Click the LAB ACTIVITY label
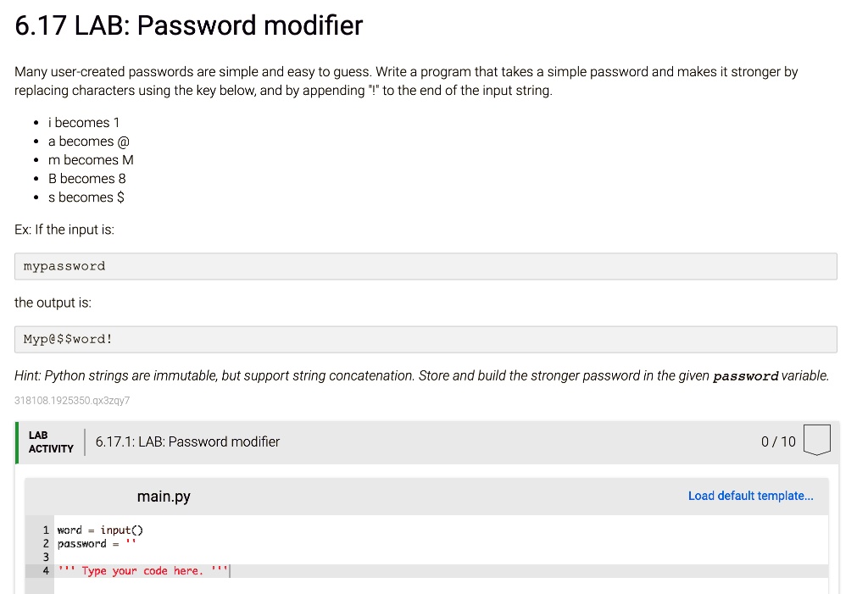Screen dimensions: 868x594 (51, 441)
